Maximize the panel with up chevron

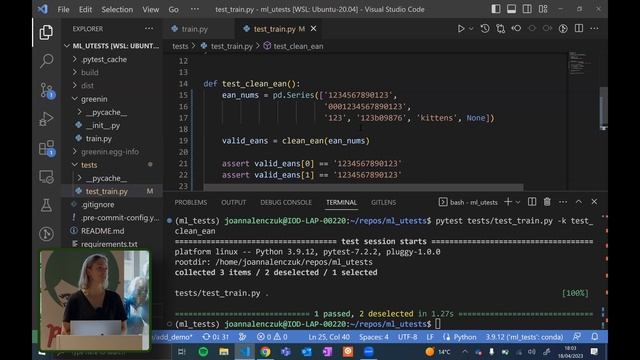(x=579, y=202)
